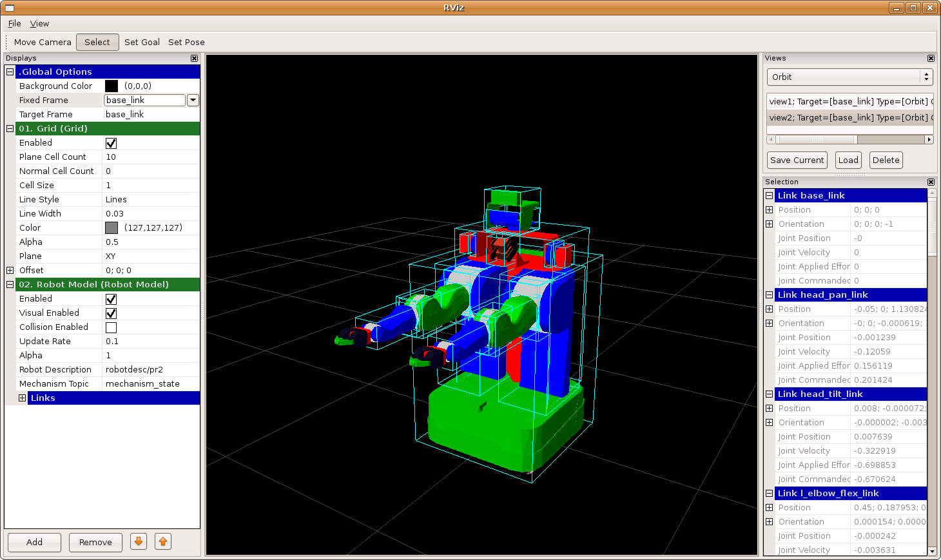The height and width of the screenshot is (560, 941).
Task: Uncheck Visual Enabled for Robot Model
Action: (111, 313)
